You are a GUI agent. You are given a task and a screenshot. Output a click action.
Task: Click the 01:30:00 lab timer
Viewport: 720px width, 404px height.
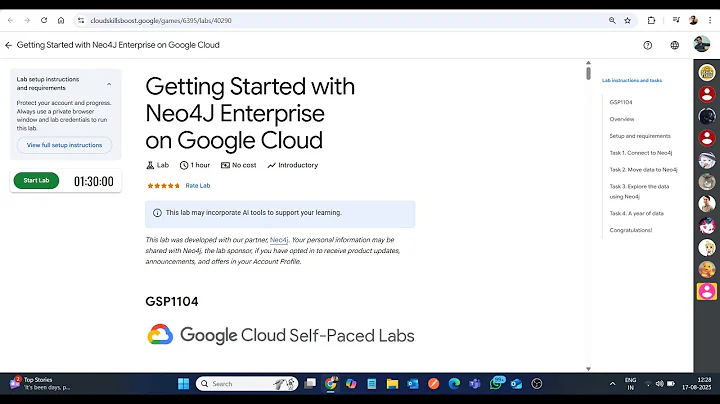(x=94, y=181)
